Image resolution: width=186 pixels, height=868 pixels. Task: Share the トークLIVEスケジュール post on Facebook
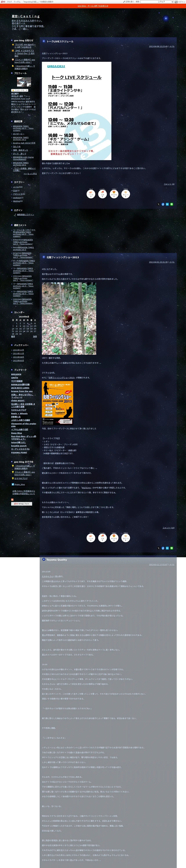pyautogui.click(x=163, y=204)
